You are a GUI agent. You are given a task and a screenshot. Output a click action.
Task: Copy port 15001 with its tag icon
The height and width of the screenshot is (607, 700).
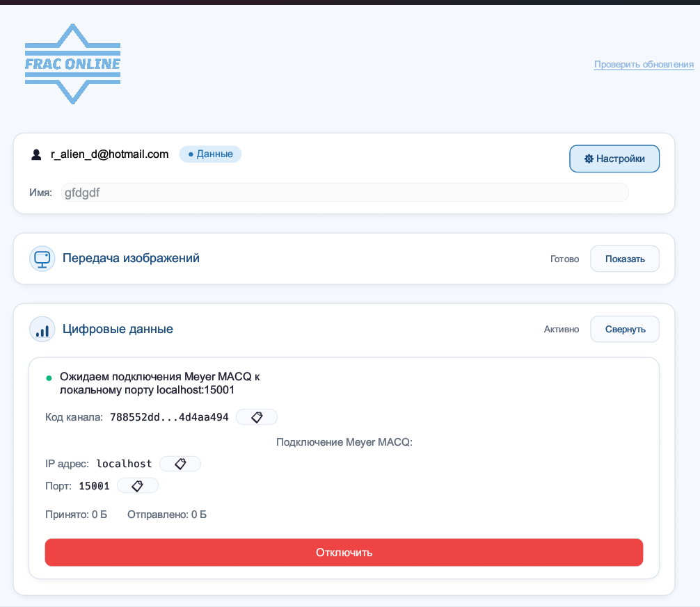137,486
